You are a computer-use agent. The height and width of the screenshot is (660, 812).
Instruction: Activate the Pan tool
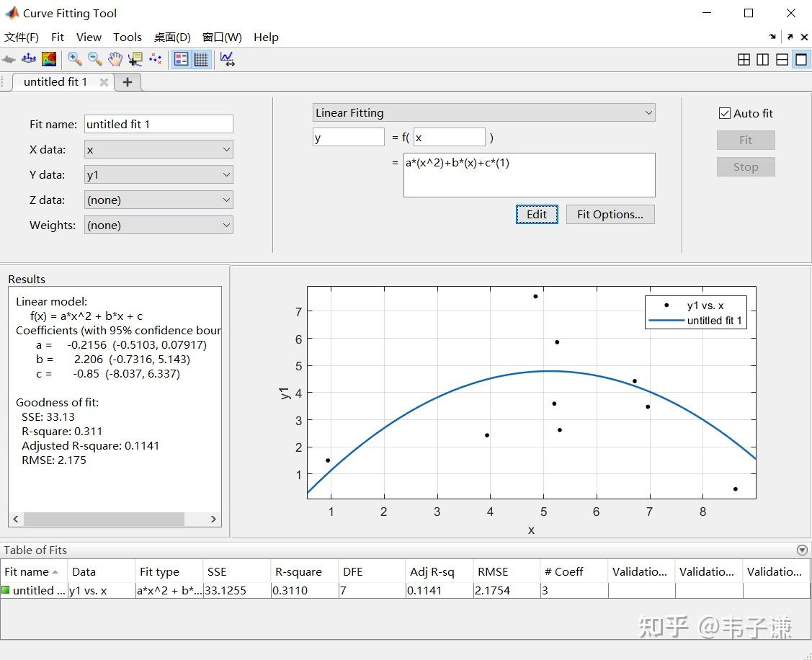(x=115, y=59)
